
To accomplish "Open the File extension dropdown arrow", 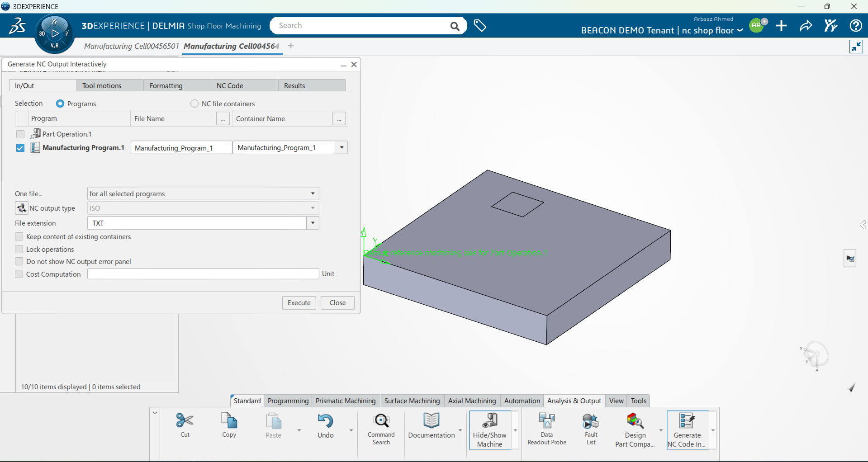I will point(313,223).
